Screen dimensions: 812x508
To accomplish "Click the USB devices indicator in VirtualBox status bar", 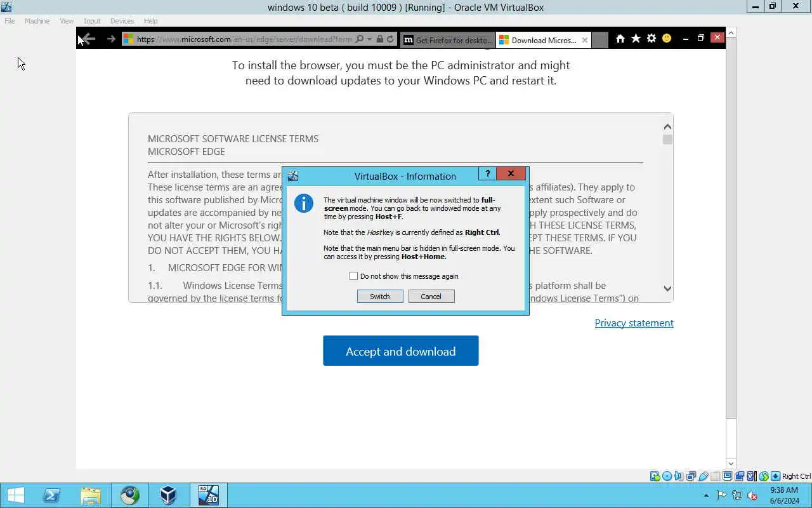I will [703, 476].
